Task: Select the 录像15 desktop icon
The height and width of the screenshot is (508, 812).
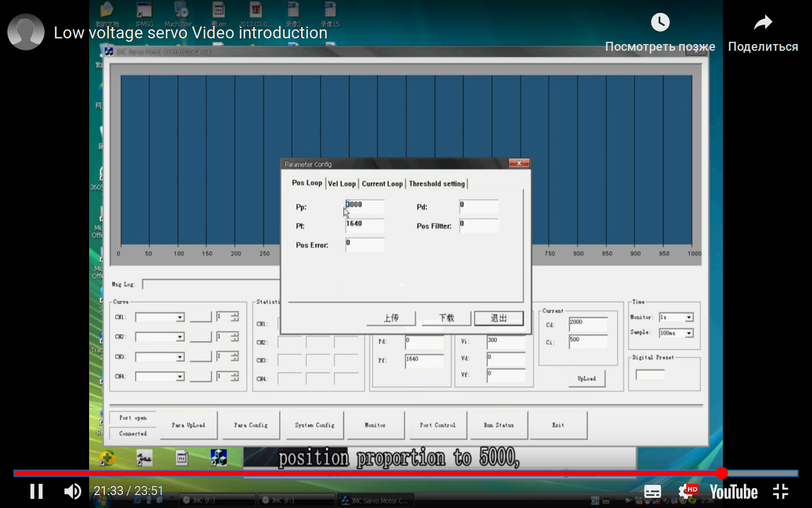Action: [330, 14]
